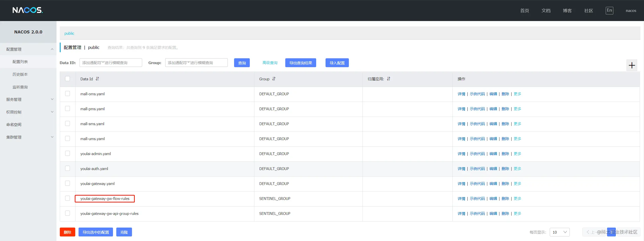Select the youlai-gateway-gw-flow-rules Data Id text
This screenshot has width=644, height=241.
105,199
